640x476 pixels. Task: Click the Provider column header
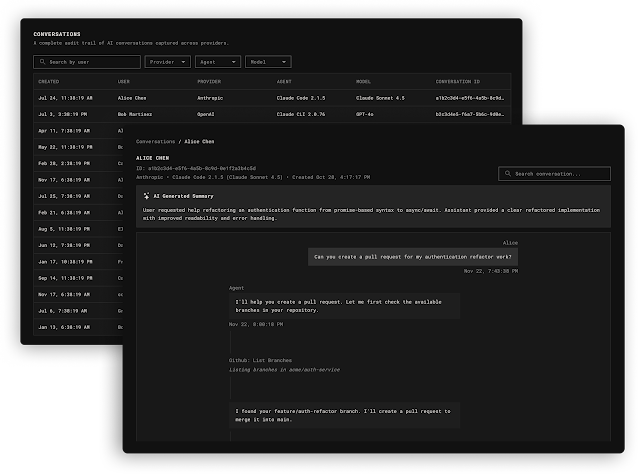pos(208,81)
